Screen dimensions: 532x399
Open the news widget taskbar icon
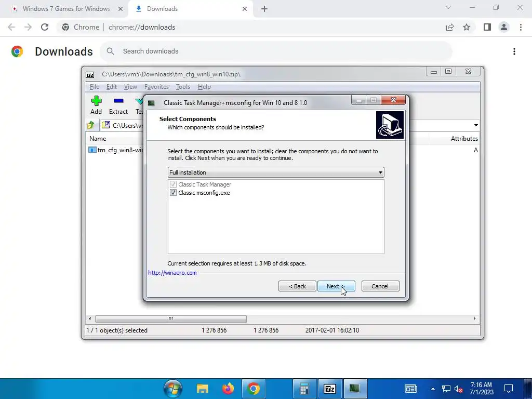tap(411, 389)
